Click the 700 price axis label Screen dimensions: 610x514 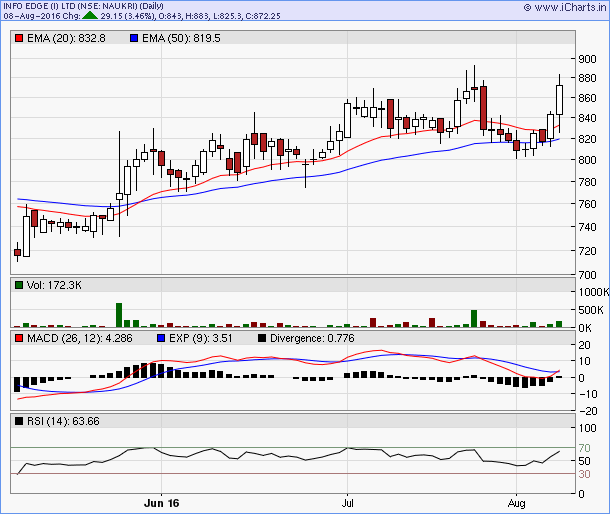pyautogui.click(x=587, y=275)
